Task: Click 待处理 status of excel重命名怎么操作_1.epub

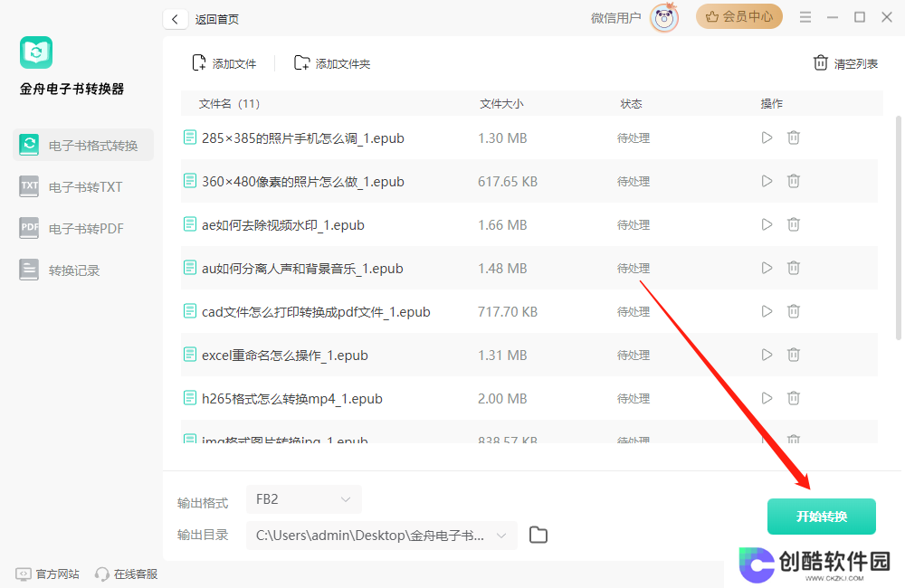Action: [x=633, y=355]
